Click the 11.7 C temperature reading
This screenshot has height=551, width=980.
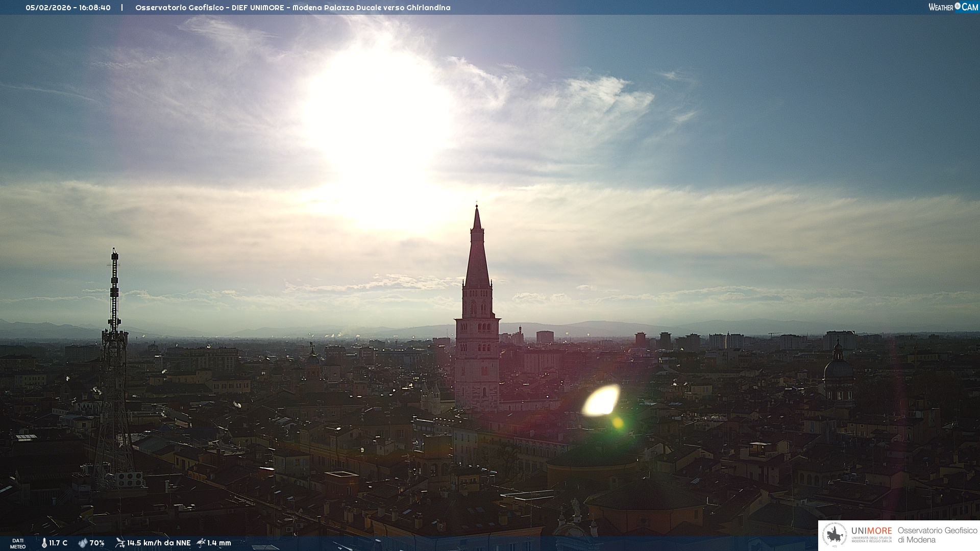click(x=58, y=543)
